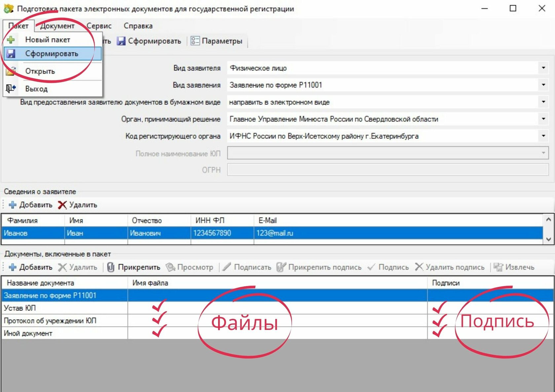Screen dimensions: 555x392
Task: Click the Прикрепить подпись icon
Action: 281,267
